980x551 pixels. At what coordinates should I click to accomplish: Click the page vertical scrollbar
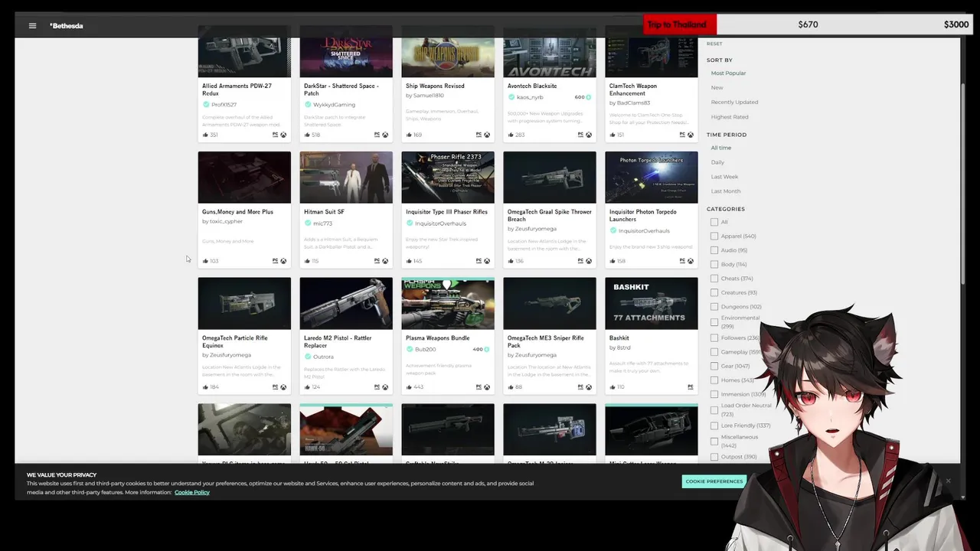[962, 184]
